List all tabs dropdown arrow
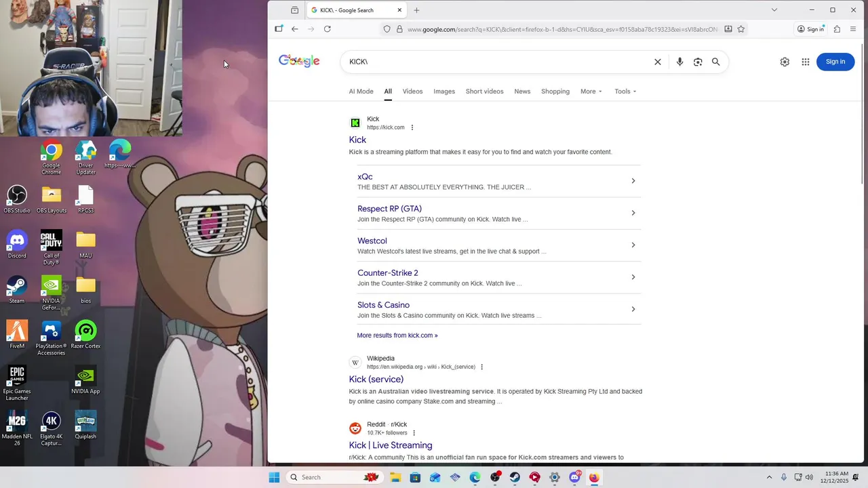 tap(774, 10)
